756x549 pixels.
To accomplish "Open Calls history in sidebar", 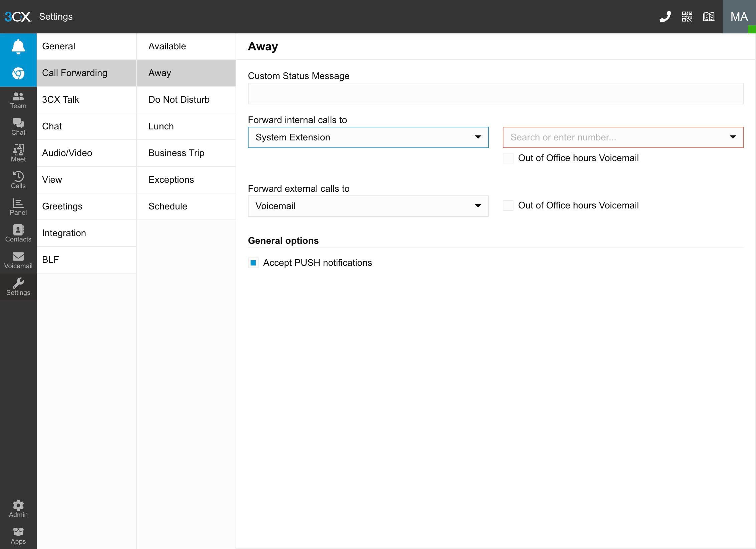I will point(18,180).
